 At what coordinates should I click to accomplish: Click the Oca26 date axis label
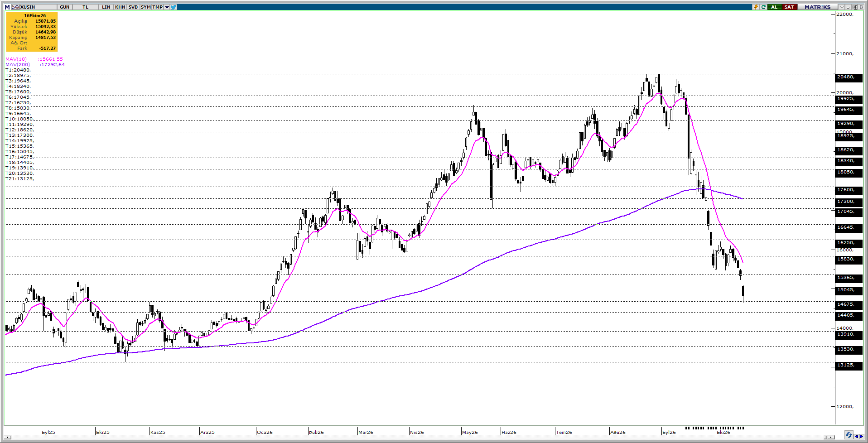click(265, 432)
